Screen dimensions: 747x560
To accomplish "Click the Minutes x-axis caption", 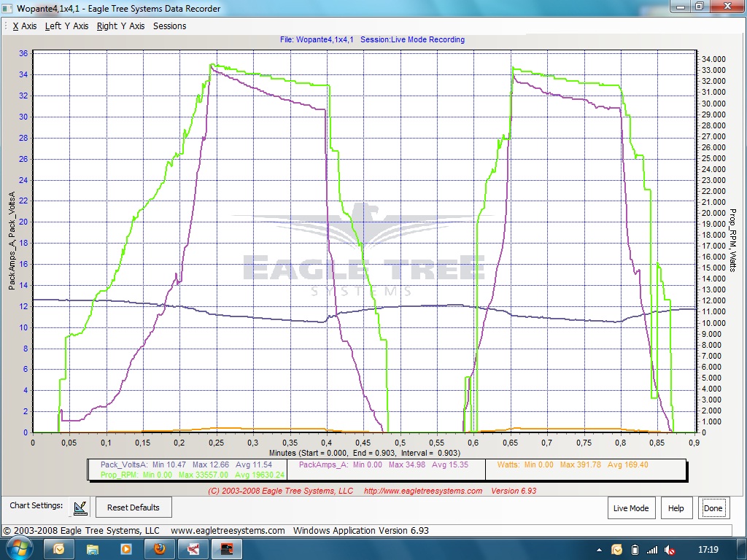I will coord(365,453).
